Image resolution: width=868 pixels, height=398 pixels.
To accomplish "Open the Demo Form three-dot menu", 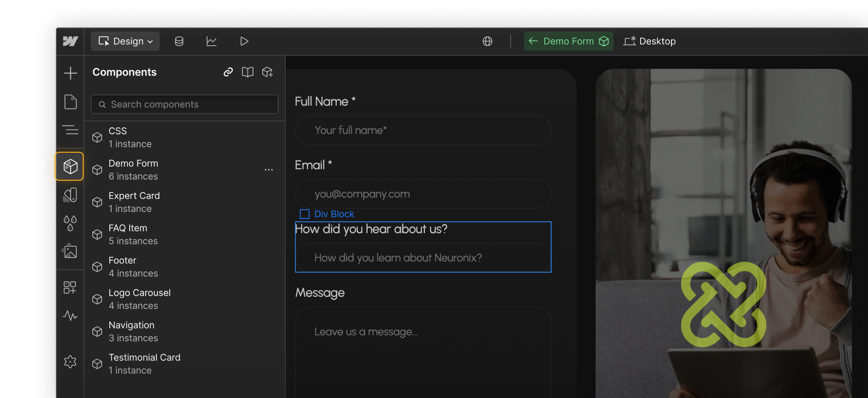I will pyautogui.click(x=269, y=170).
